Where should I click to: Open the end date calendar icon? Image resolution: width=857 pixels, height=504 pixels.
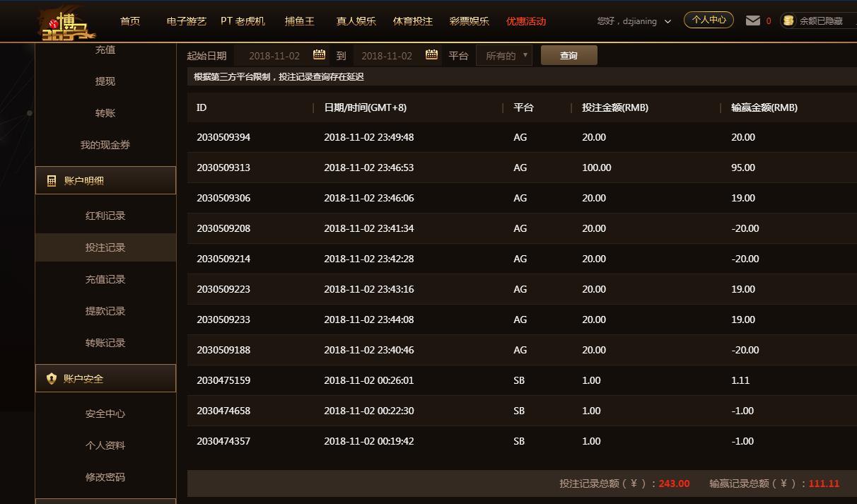[x=431, y=55]
